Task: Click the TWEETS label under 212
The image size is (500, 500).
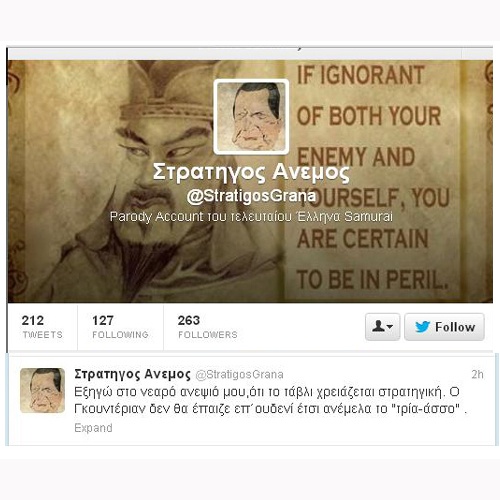Action: (x=42, y=335)
